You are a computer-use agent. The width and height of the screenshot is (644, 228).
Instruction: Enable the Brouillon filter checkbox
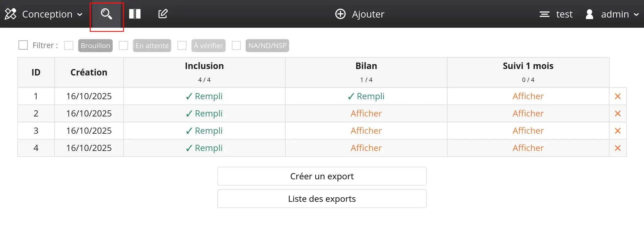coord(69,46)
